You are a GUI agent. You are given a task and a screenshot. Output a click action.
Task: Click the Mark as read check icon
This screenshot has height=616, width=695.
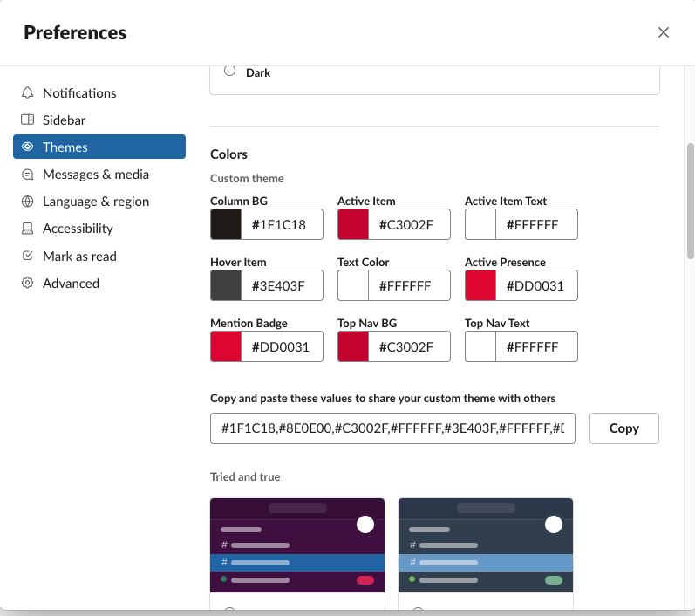(28, 256)
